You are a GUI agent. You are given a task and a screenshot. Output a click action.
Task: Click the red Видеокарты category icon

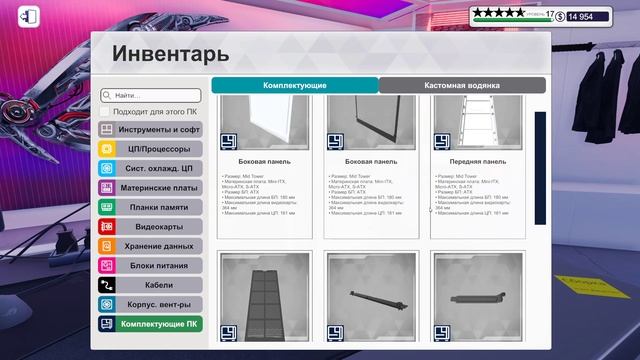[107, 227]
